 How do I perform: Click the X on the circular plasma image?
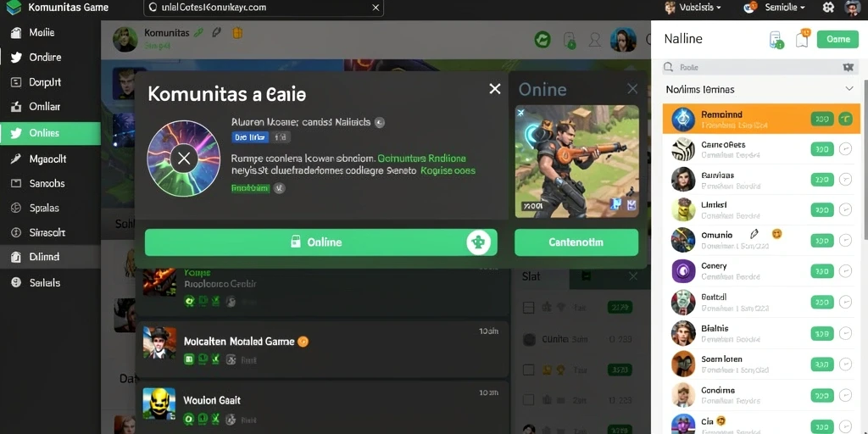tap(184, 159)
